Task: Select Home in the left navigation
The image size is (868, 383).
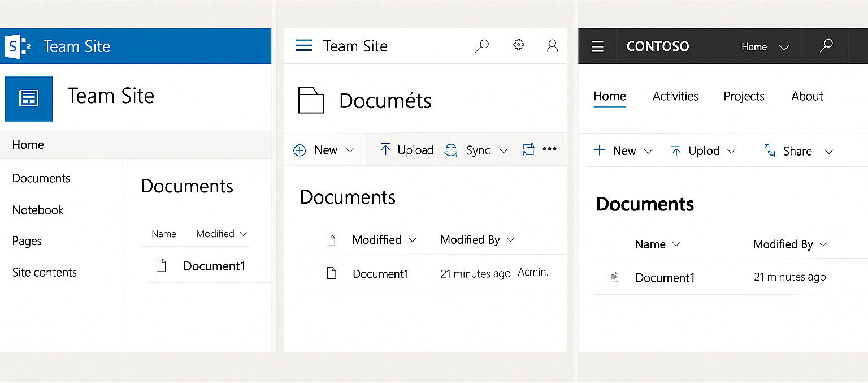Action: pyautogui.click(x=28, y=145)
